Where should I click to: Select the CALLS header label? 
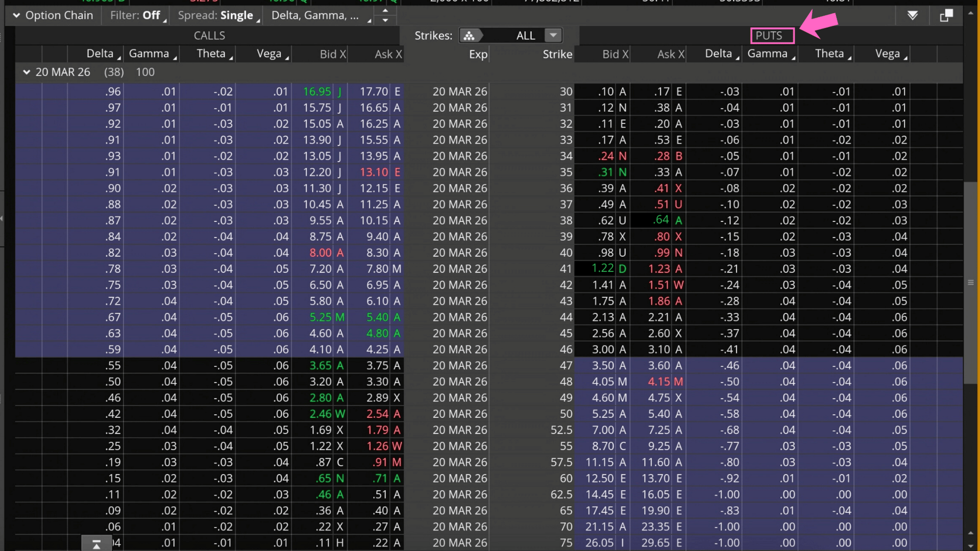coord(209,36)
